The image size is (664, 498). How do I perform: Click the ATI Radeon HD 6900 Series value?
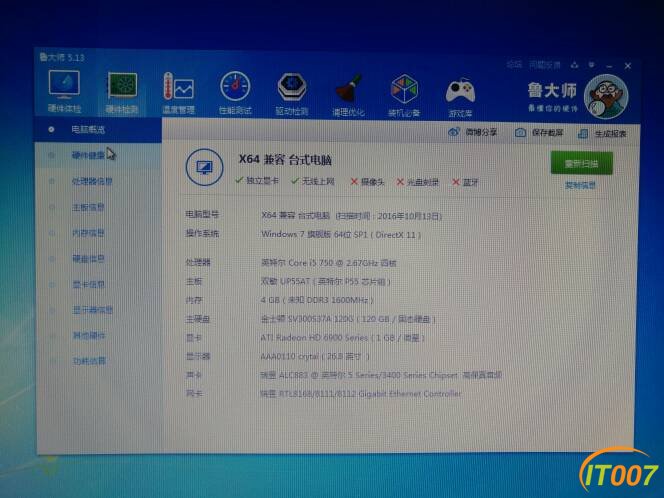343,338
